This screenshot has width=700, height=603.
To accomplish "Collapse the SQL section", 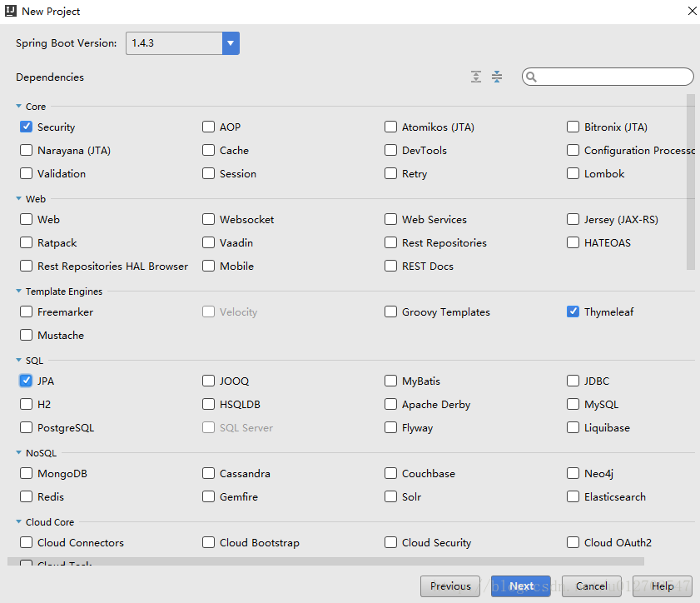I will coord(19,361).
